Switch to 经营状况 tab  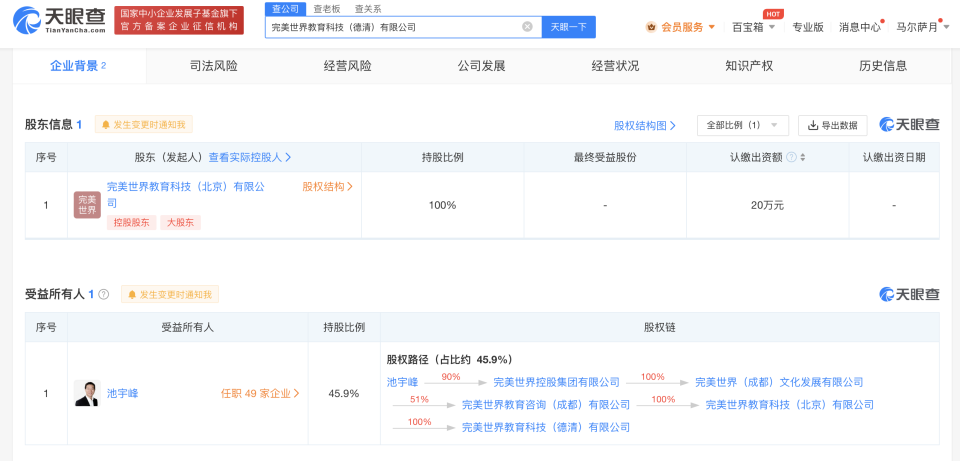615,66
